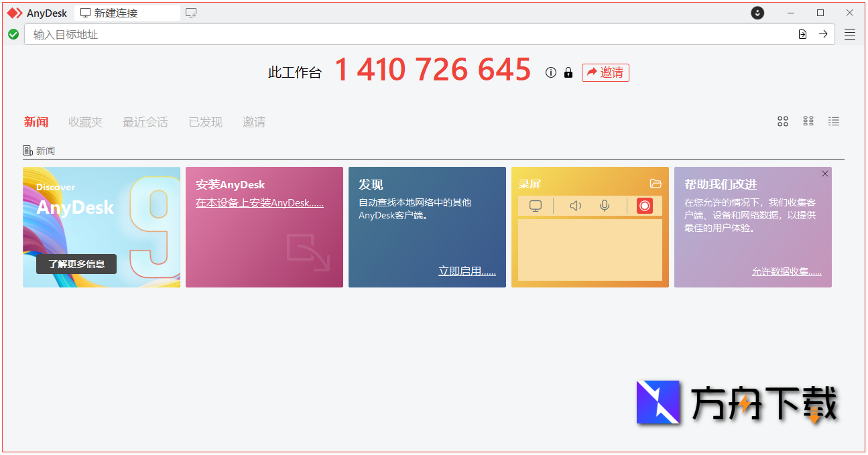Image resolution: width=868 pixels, height=455 pixels.
Task: Click the 邀请 button next to workspace ID
Action: click(605, 72)
